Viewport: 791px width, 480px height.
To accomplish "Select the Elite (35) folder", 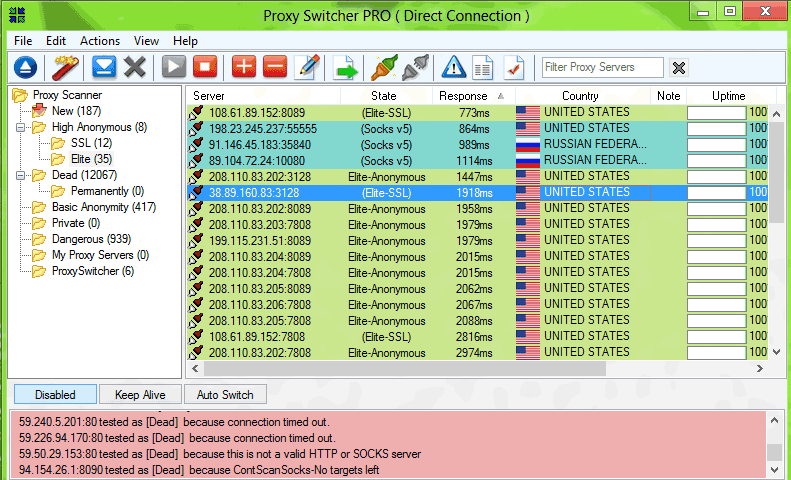I will tap(91, 159).
